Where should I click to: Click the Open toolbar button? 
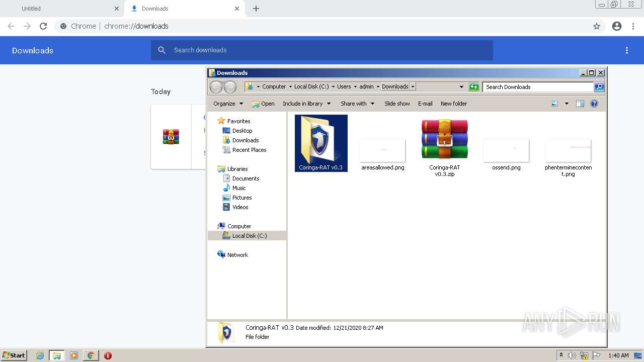pos(263,104)
